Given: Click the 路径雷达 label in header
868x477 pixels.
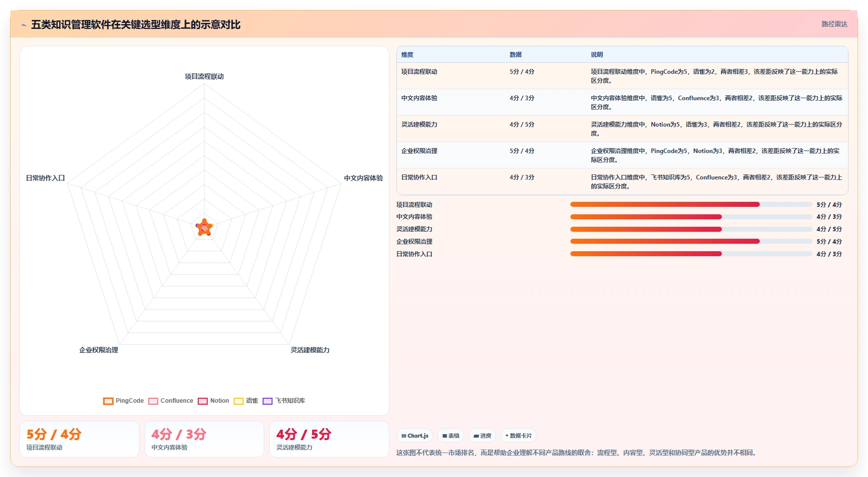Looking at the screenshot, I should [834, 24].
